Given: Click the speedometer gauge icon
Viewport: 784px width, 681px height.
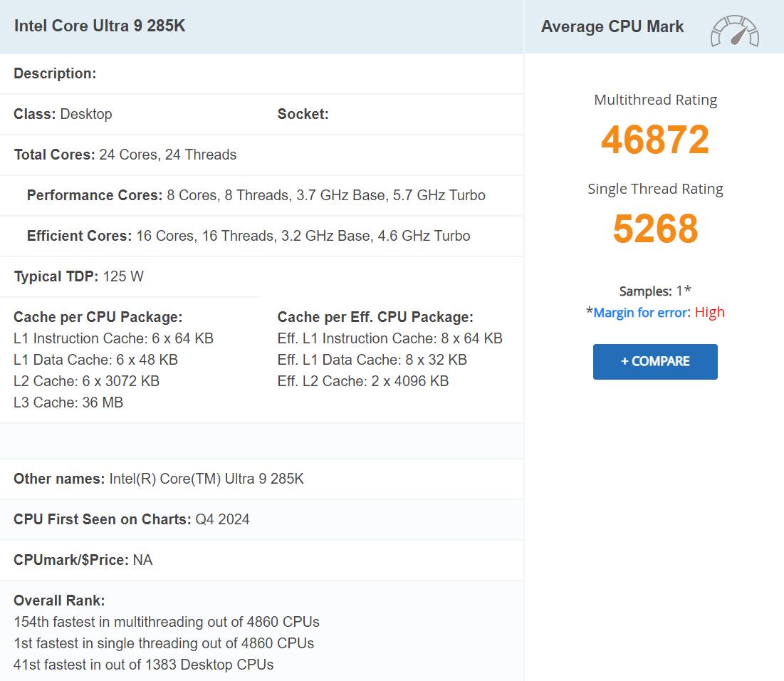Looking at the screenshot, I should click(734, 31).
